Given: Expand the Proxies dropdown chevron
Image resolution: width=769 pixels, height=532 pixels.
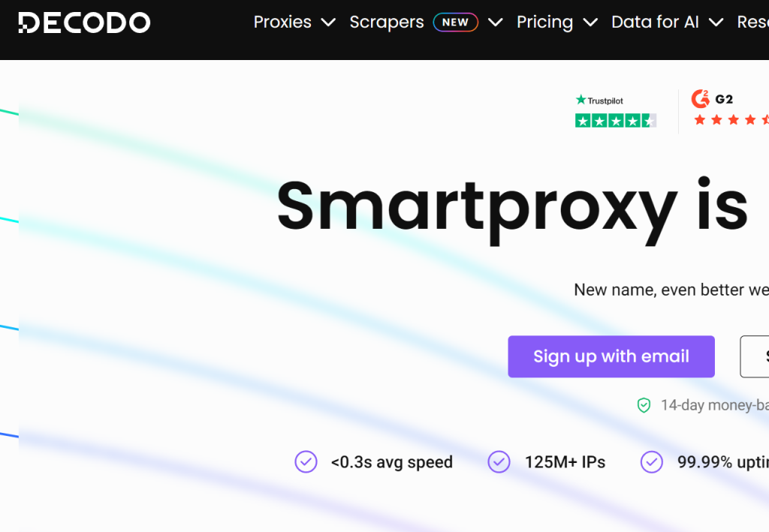Looking at the screenshot, I should pos(328,23).
